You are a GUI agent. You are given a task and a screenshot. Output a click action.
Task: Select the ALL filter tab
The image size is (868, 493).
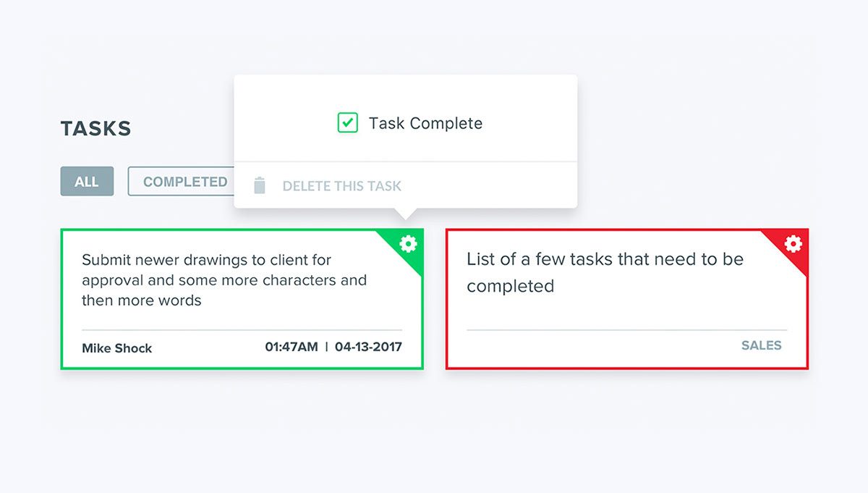pyautogui.click(x=87, y=182)
